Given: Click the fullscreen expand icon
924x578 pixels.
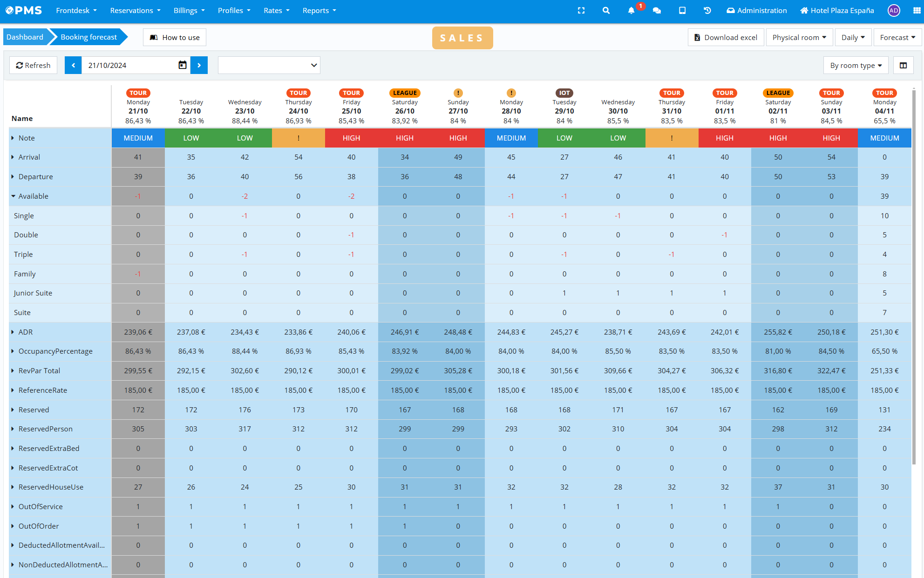Looking at the screenshot, I should click(581, 10).
